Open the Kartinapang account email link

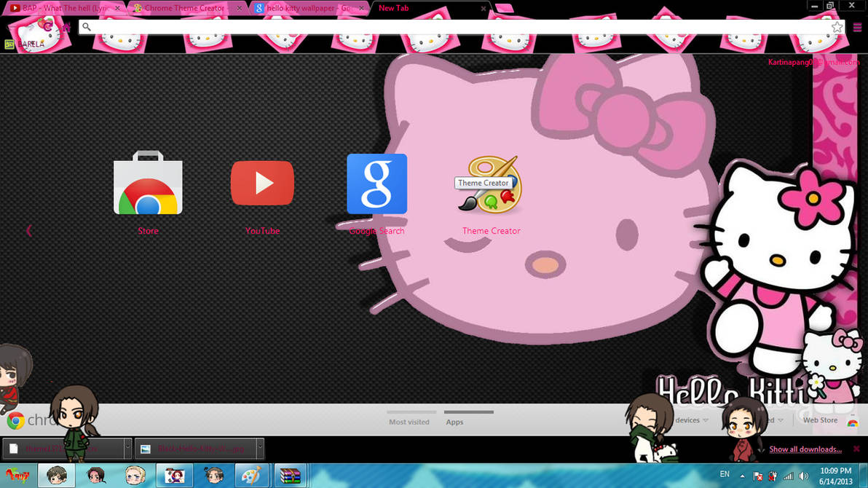814,63
